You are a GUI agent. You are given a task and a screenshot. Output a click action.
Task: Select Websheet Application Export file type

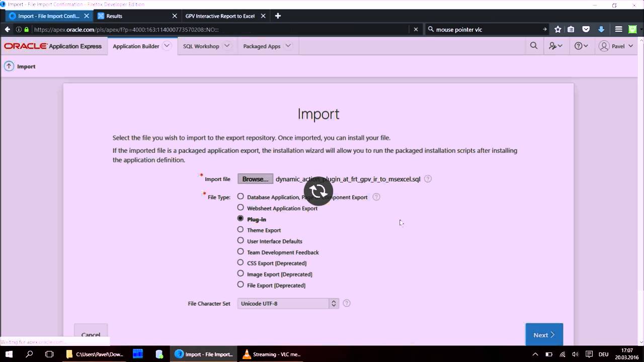click(x=240, y=208)
